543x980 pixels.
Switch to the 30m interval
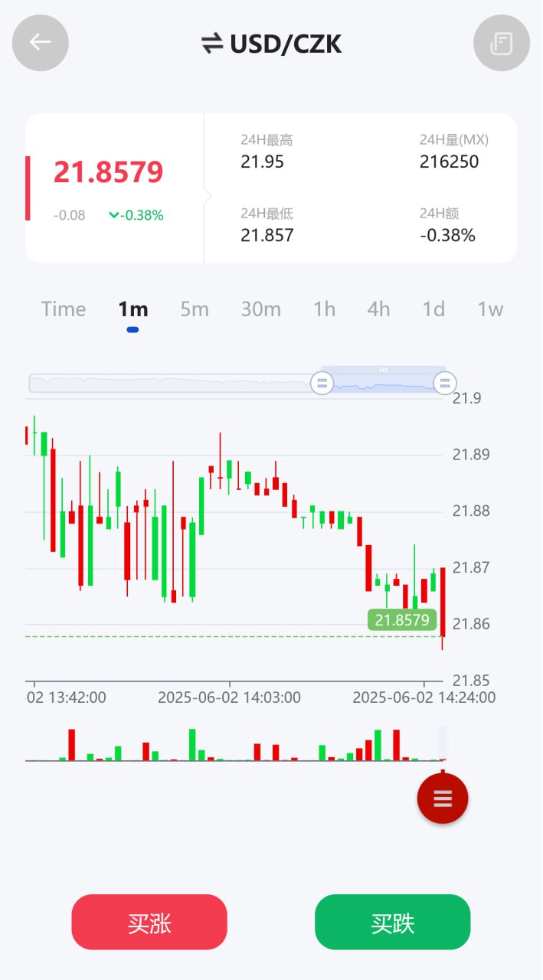tap(261, 309)
